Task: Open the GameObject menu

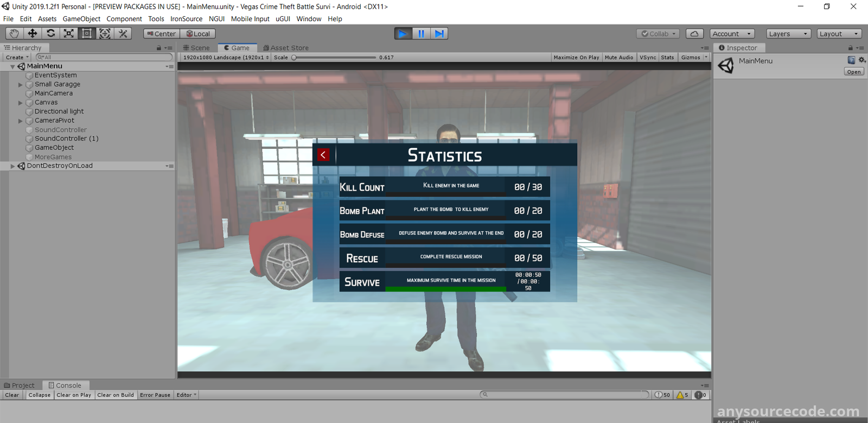Action: (81, 19)
